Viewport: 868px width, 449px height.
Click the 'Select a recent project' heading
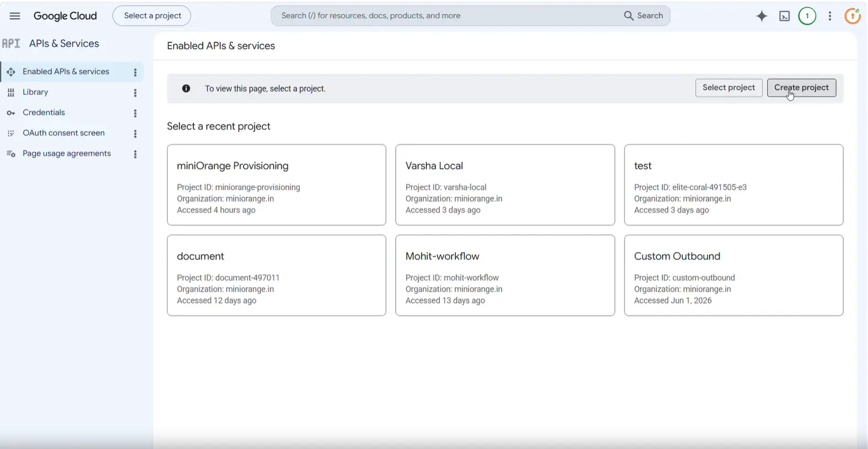click(219, 126)
